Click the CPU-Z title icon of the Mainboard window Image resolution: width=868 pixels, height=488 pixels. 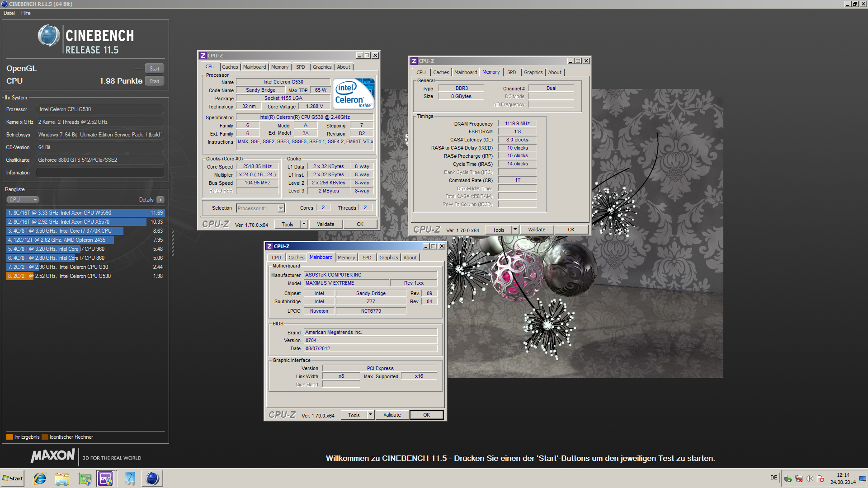pyautogui.click(x=269, y=246)
